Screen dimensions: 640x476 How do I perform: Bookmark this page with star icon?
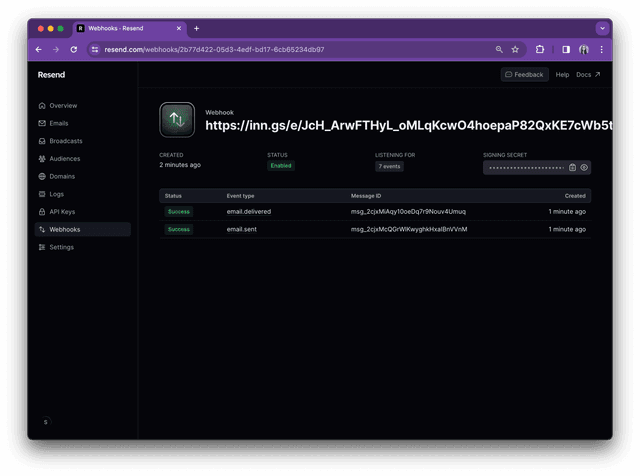tap(515, 49)
